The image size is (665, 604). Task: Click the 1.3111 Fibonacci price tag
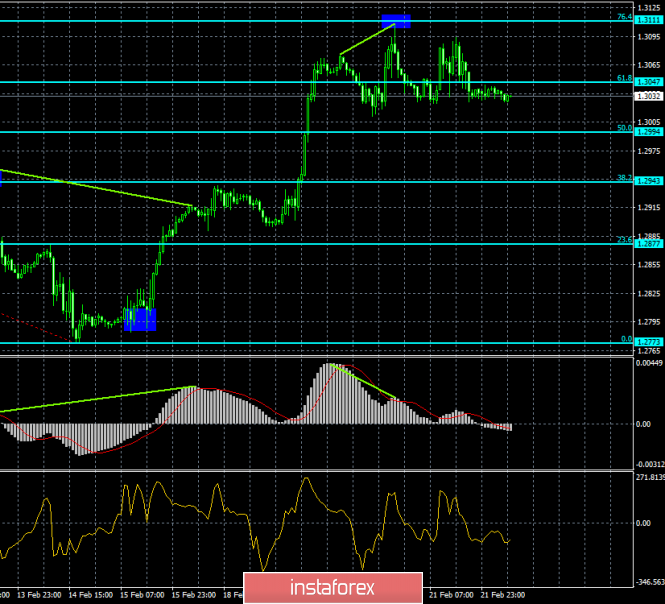[x=649, y=20]
